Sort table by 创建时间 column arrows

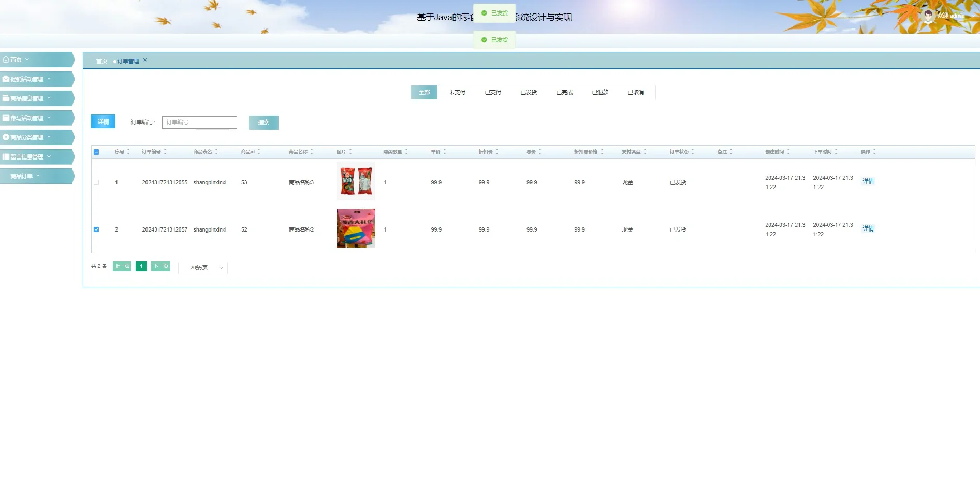pos(788,152)
